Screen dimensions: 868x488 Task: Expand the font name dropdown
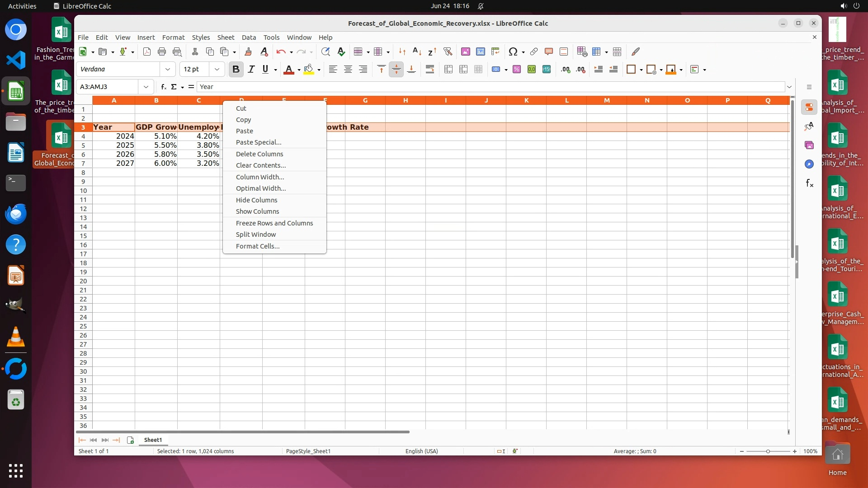168,69
